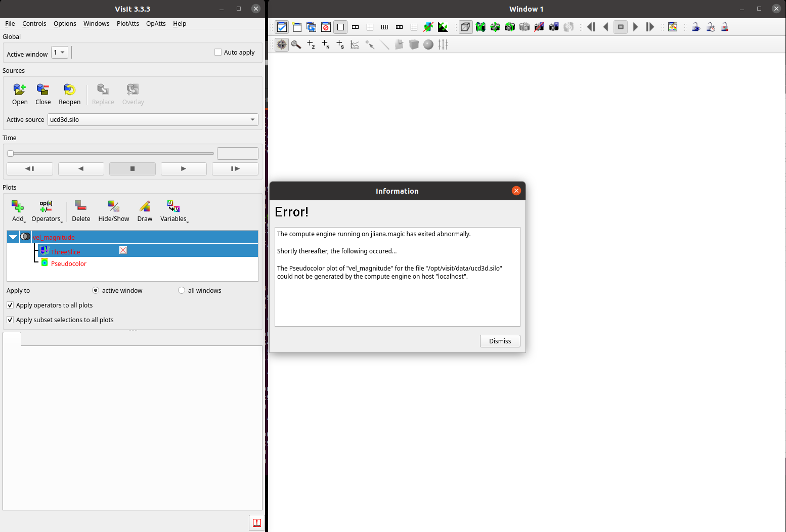Click the time state text field

click(238, 153)
